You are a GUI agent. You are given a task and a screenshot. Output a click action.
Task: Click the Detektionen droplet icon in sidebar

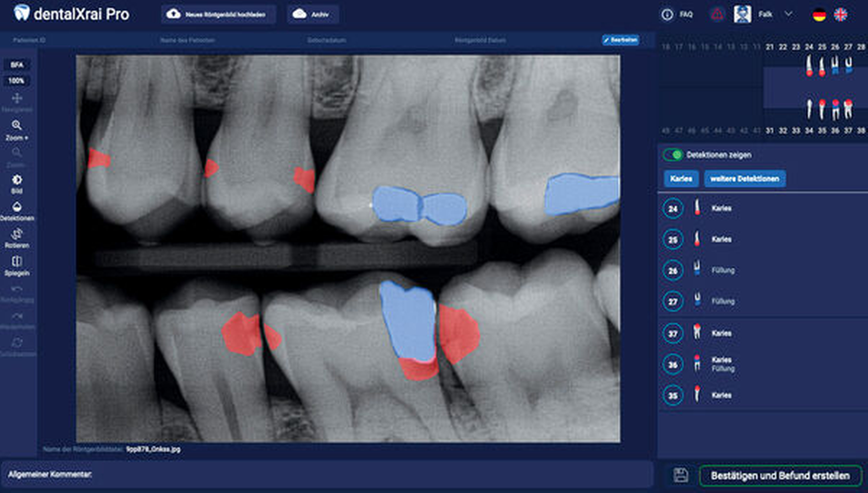coord(17,207)
